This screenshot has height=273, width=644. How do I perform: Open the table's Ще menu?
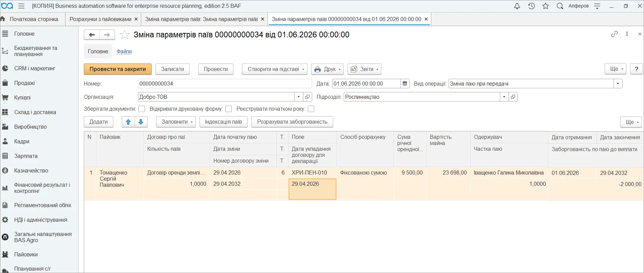(631, 122)
